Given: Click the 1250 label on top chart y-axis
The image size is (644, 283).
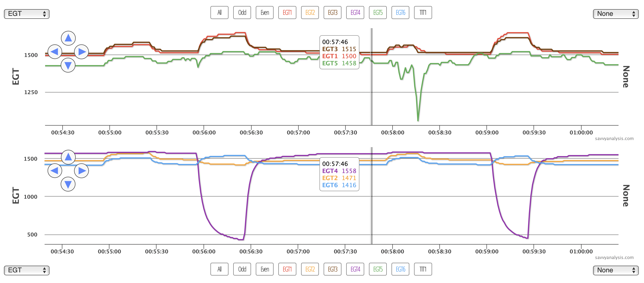Looking at the screenshot, I should click(31, 92).
